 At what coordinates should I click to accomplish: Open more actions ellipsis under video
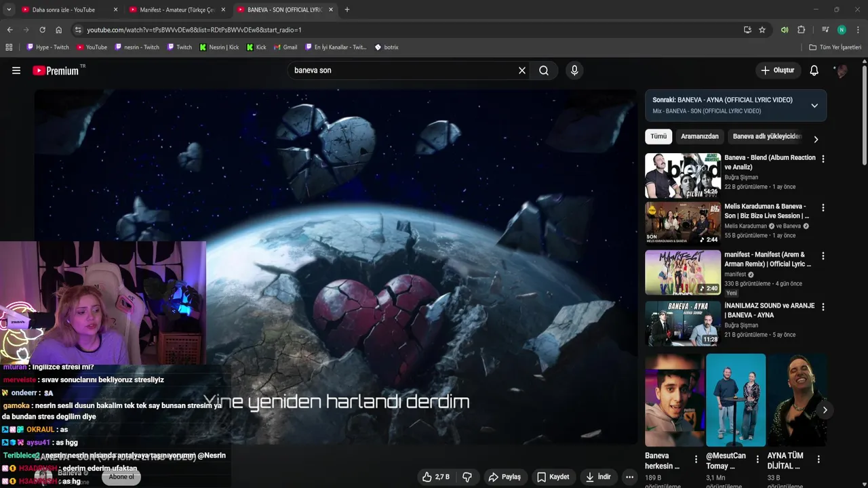point(629,477)
